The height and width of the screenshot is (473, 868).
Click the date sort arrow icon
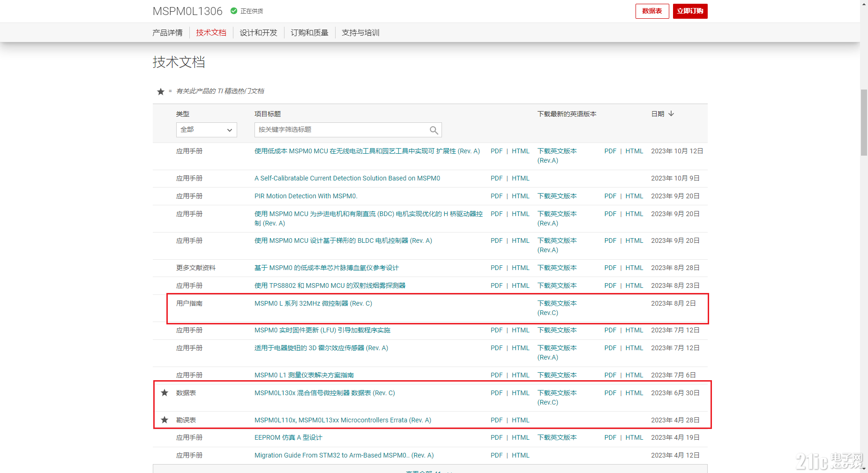pyautogui.click(x=671, y=113)
